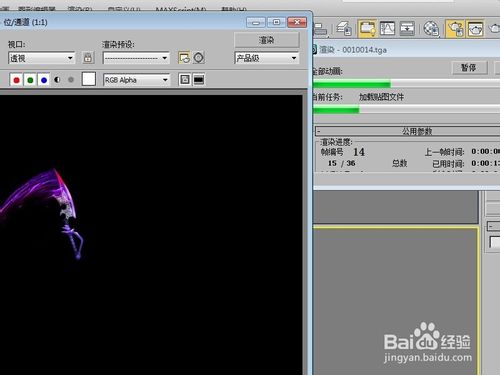
Task: Open the RGB Alpha channel dropdown
Action: coord(136,80)
